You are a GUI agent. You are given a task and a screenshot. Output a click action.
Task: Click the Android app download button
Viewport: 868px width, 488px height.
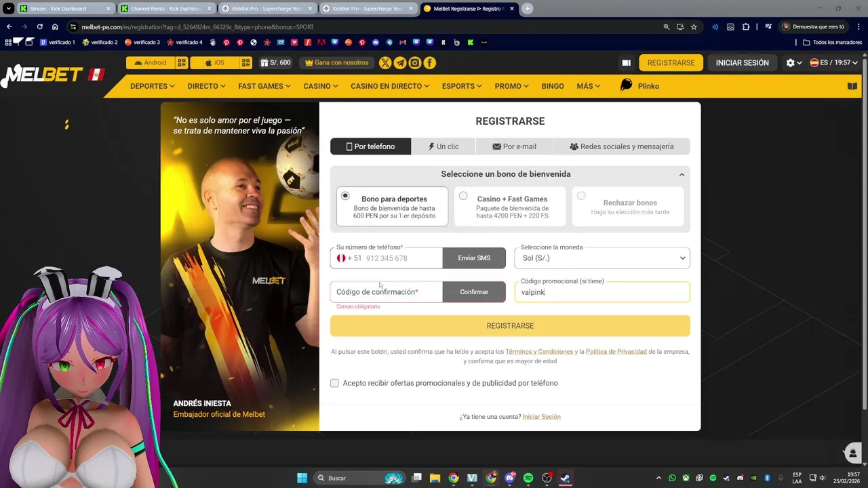[150, 62]
